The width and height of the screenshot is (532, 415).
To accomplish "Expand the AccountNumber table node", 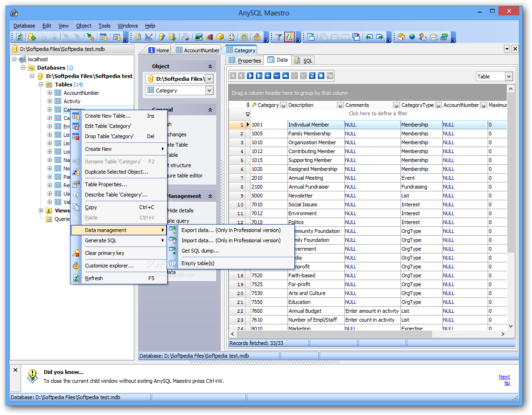I will click(49, 92).
